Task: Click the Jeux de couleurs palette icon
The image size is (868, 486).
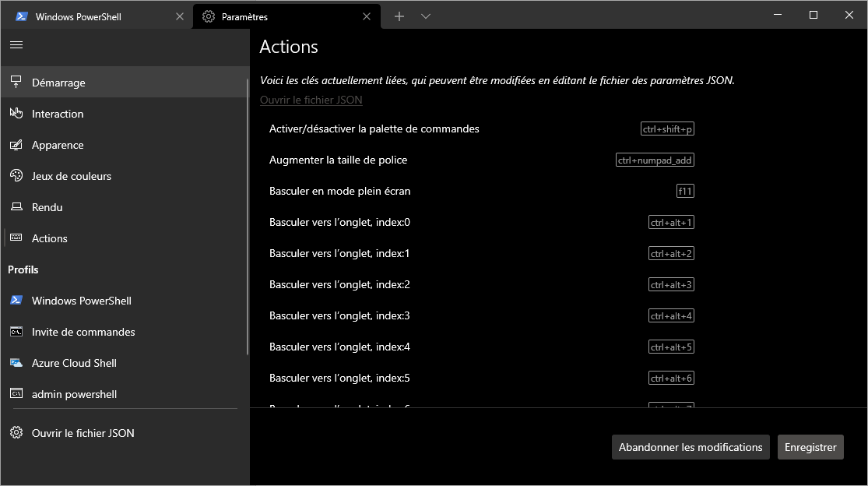Action: coord(16,176)
